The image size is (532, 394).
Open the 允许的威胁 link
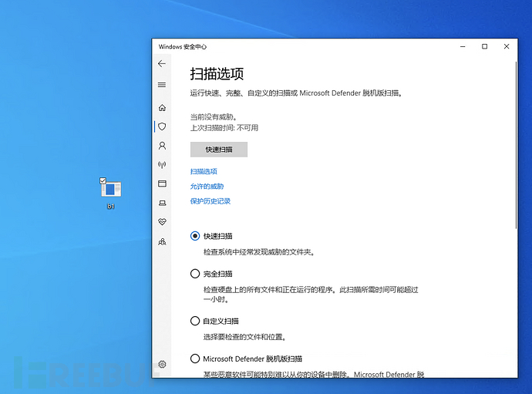pyautogui.click(x=207, y=187)
